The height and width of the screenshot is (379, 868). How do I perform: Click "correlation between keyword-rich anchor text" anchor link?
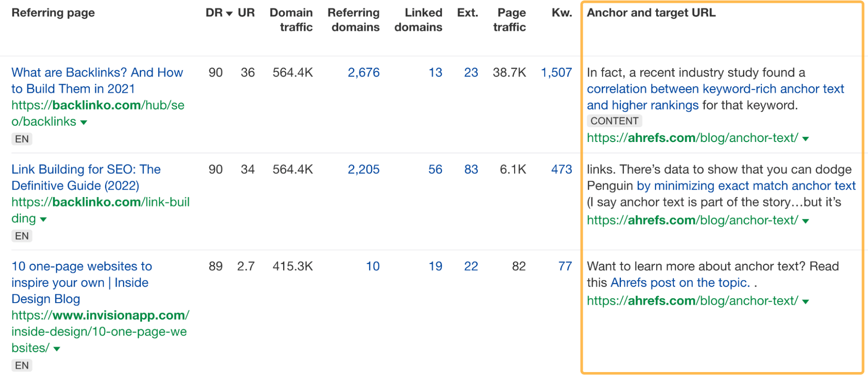[x=715, y=89]
